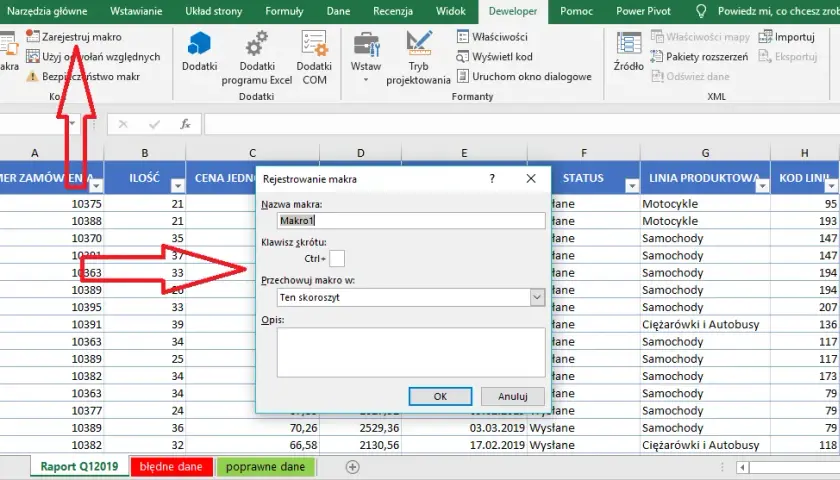840x480 pixels.
Task: Toggle Tryb projektowania mode
Action: [418, 58]
